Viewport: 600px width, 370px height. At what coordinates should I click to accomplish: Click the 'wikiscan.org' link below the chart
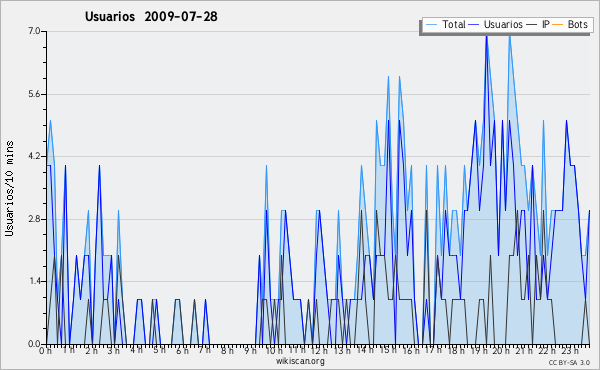click(300, 361)
